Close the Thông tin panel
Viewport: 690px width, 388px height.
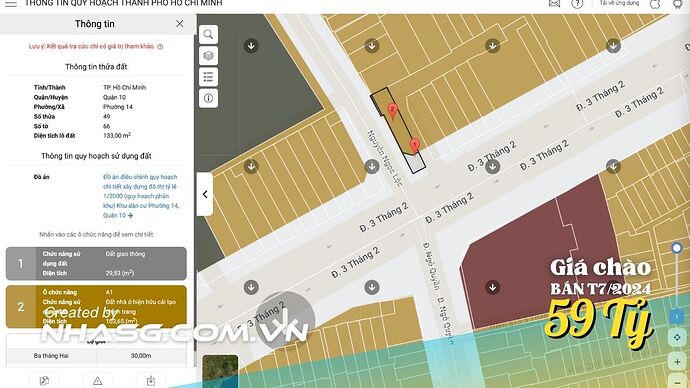pos(180,24)
